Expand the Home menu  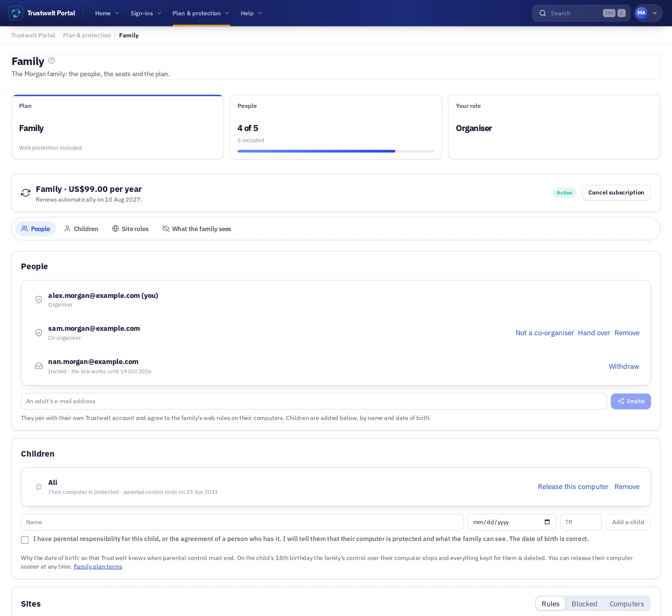point(107,13)
